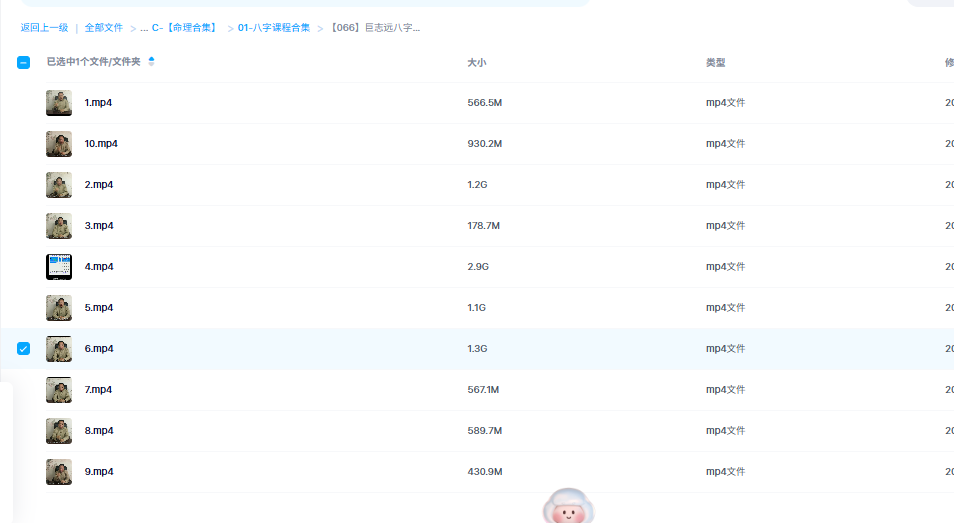Click the 10.mp4 file thumbnail icon
Image resolution: width=954 pixels, height=523 pixels.
59,144
